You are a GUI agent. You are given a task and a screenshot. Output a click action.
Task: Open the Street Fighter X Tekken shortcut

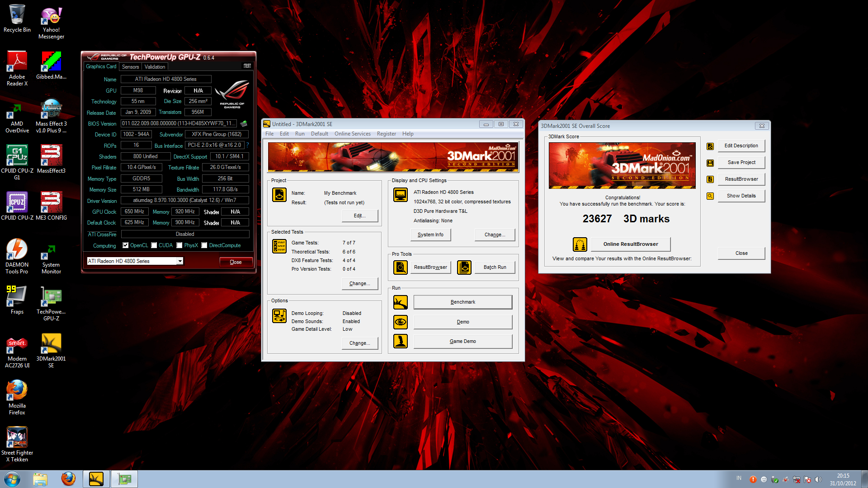click(17, 445)
